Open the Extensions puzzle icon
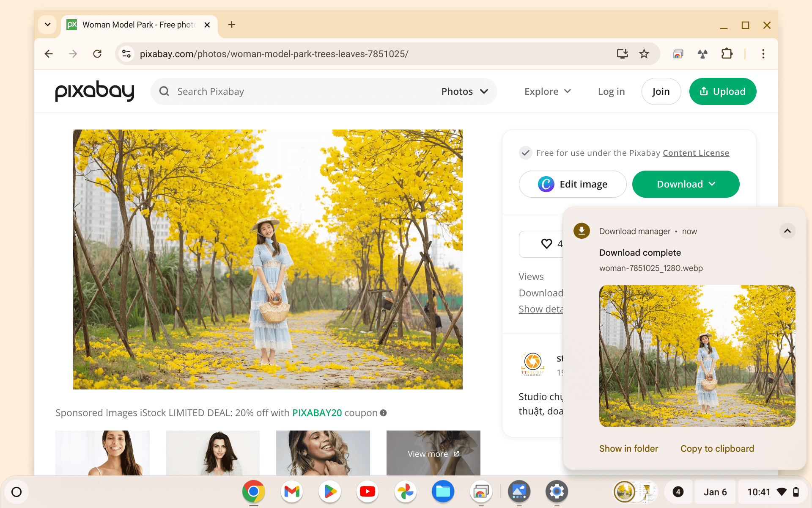The image size is (812, 508). point(727,54)
